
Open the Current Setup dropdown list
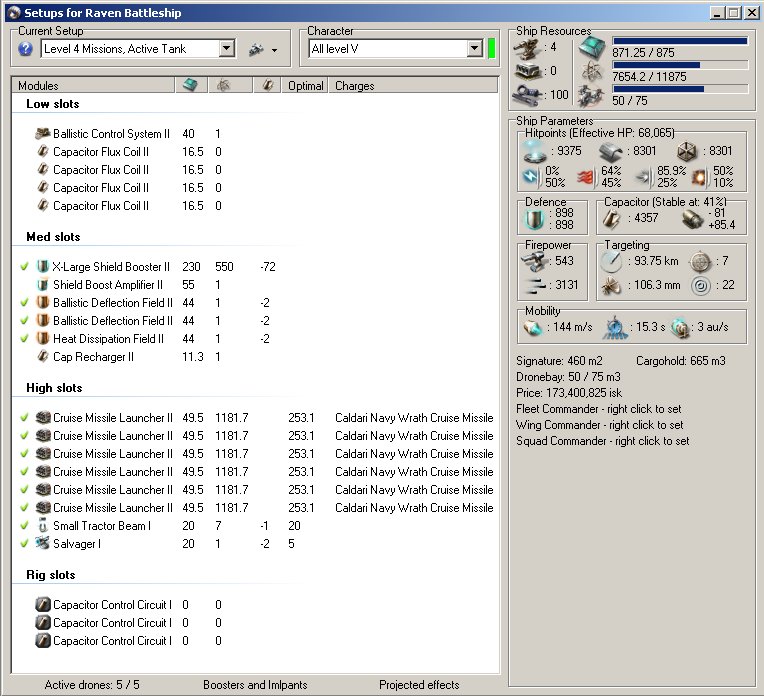click(x=226, y=48)
